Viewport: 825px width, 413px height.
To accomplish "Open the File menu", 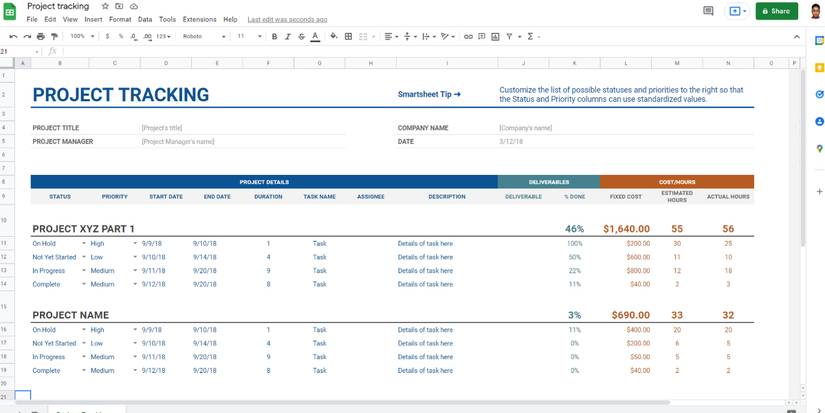I will pyautogui.click(x=32, y=19).
